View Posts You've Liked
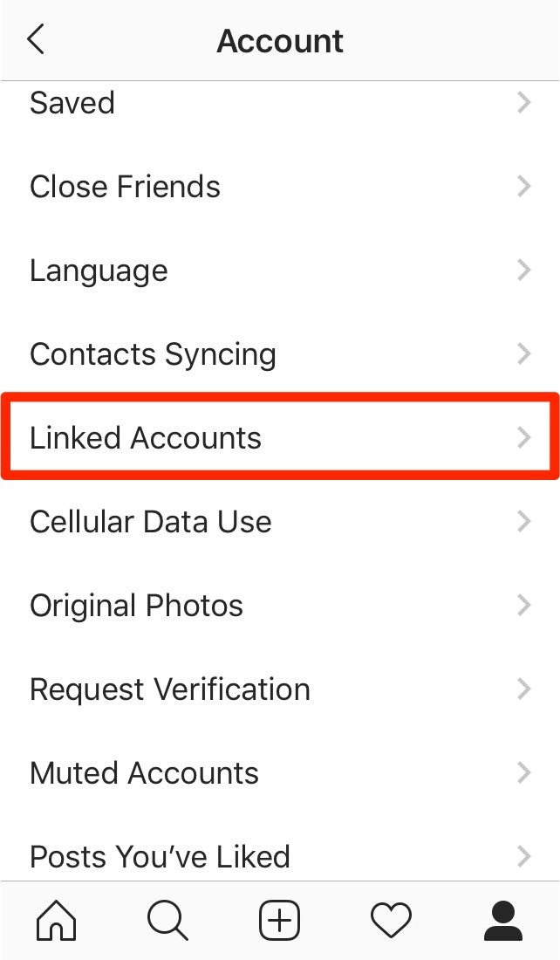The width and height of the screenshot is (560, 960). pyautogui.click(x=160, y=857)
